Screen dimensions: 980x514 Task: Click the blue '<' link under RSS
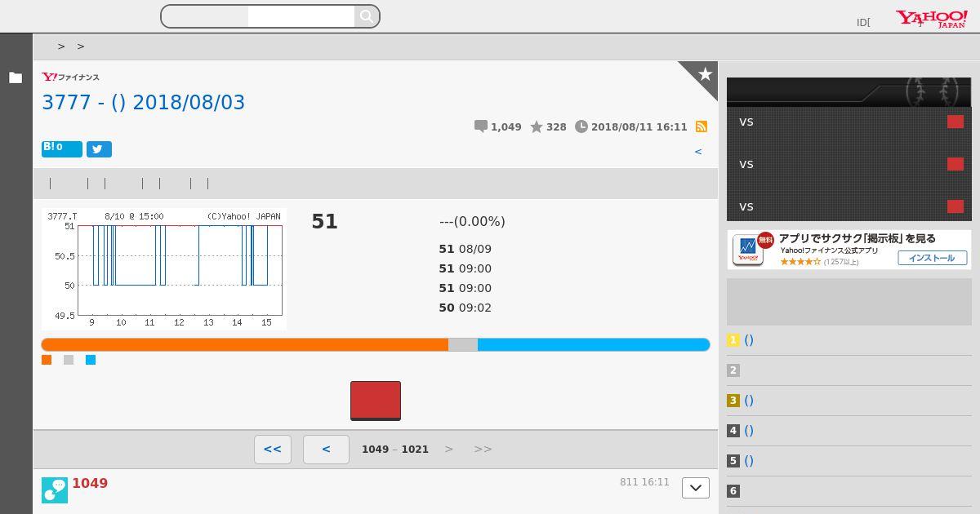tap(698, 151)
